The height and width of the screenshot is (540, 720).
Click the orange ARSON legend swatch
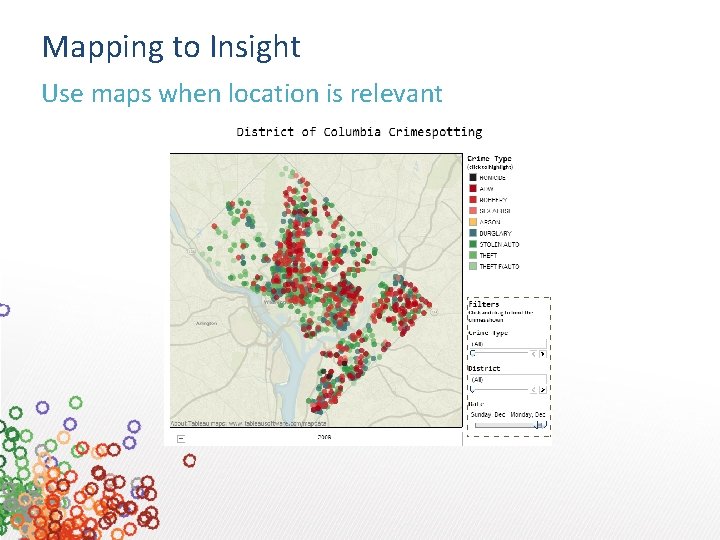click(472, 222)
